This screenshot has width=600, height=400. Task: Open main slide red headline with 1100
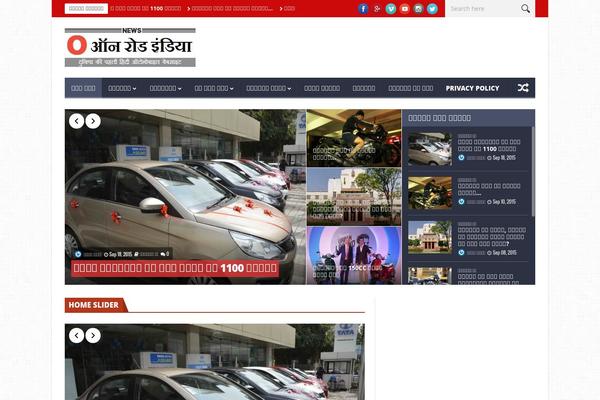click(175, 268)
